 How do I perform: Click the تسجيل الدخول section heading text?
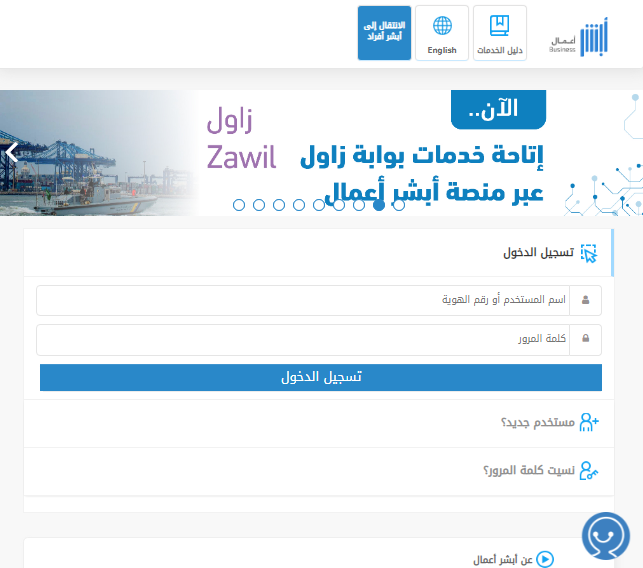(538, 253)
